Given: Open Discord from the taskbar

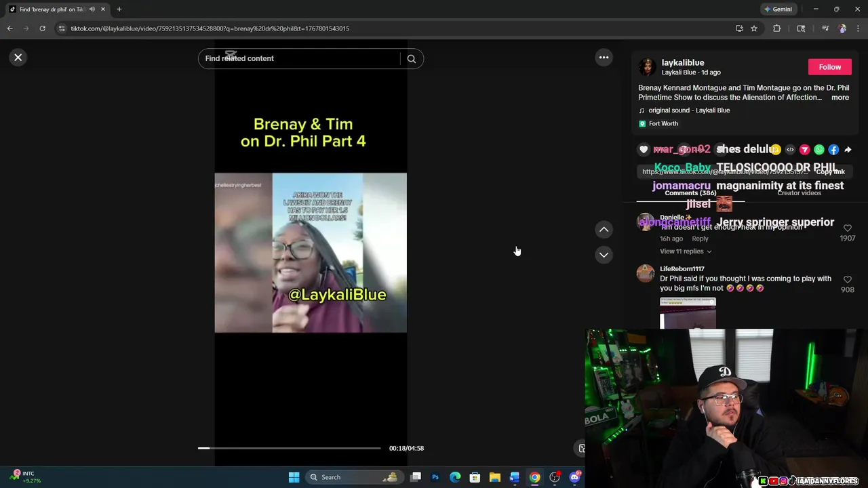Looking at the screenshot, I should click(x=575, y=477).
